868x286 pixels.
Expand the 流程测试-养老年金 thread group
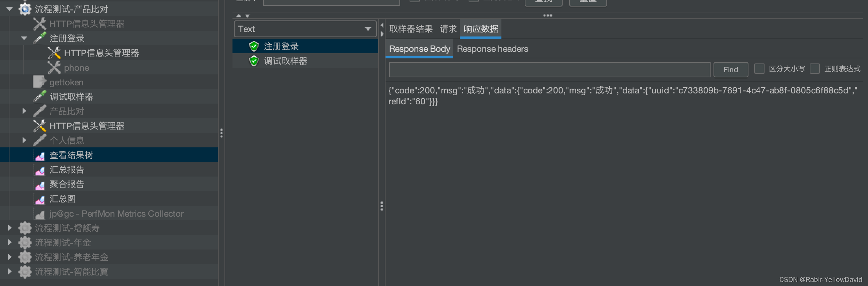[10, 257]
